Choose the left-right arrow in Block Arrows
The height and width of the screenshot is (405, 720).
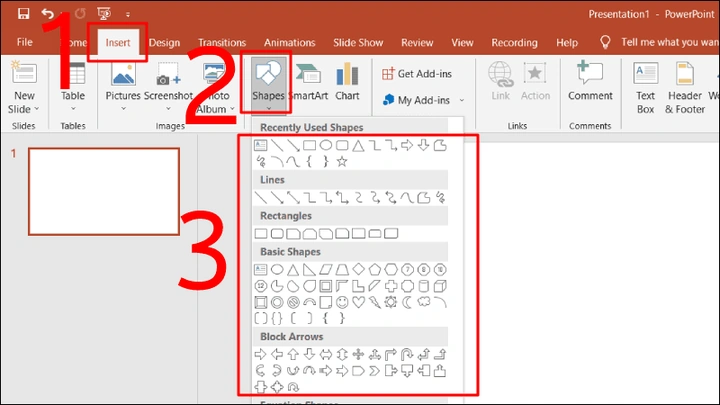pyautogui.click(x=326, y=354)
